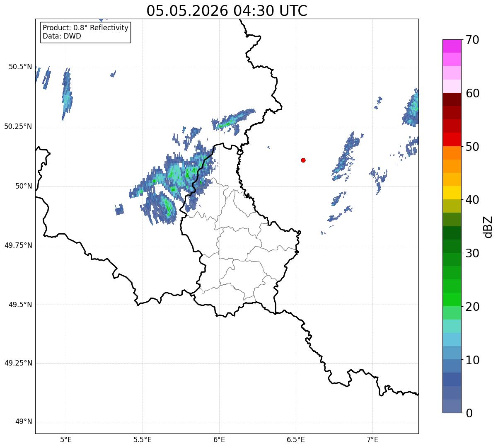Click the Product 0.8° Reflectivity info box
Screen dimensions: 498x448
[85, 32]
